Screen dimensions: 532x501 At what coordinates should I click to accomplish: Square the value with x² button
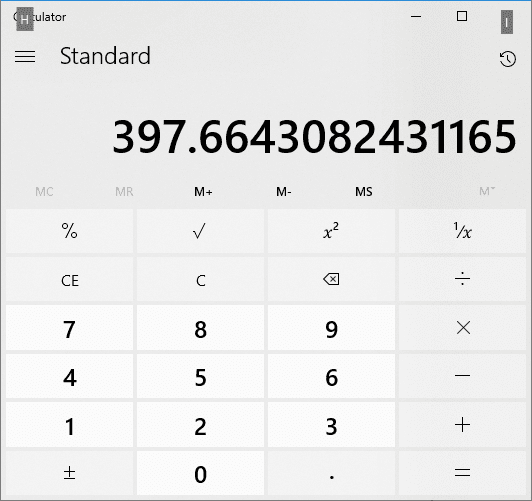[x=331, y=231]
